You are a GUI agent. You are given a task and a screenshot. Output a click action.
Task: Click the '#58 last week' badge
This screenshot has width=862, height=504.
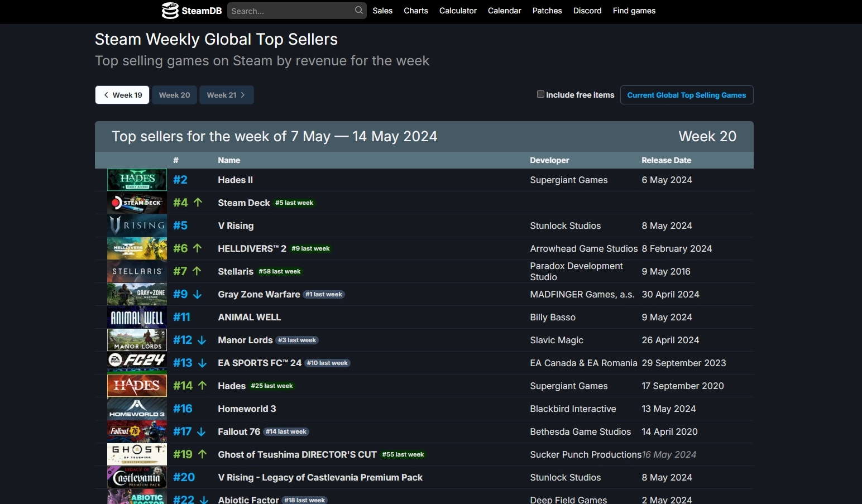[280, 271]
